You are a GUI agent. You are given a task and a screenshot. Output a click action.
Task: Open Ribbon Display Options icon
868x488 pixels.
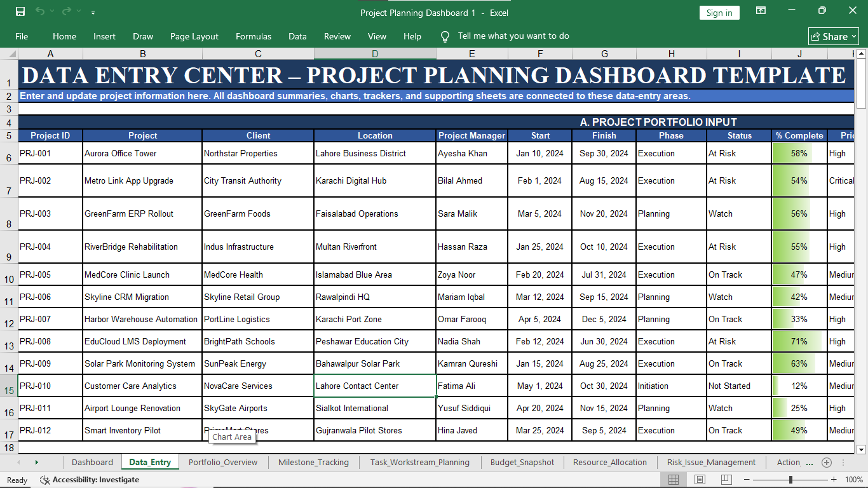pyautogui.click(x=761, y=11)
